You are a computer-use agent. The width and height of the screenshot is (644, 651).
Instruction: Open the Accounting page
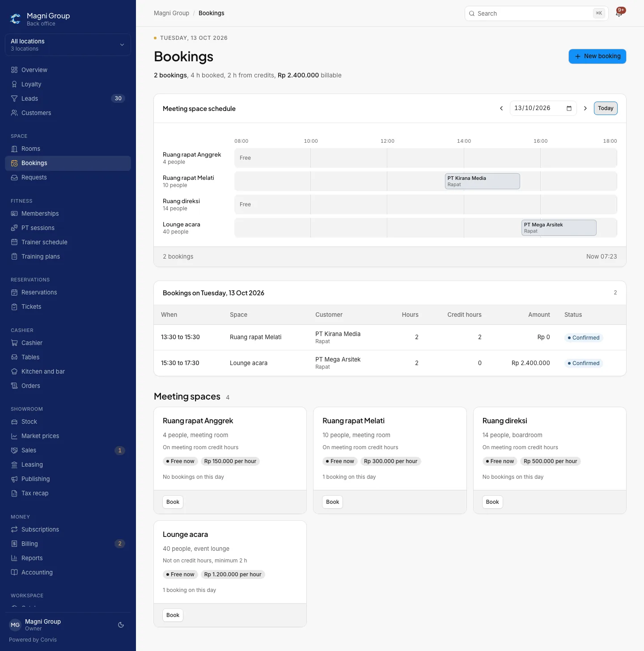tap(68, 572)
